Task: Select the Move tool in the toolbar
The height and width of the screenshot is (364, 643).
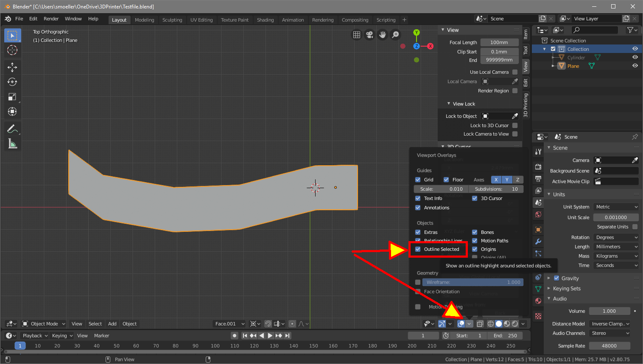Action: pyautogui.click(x=12, y=67)
